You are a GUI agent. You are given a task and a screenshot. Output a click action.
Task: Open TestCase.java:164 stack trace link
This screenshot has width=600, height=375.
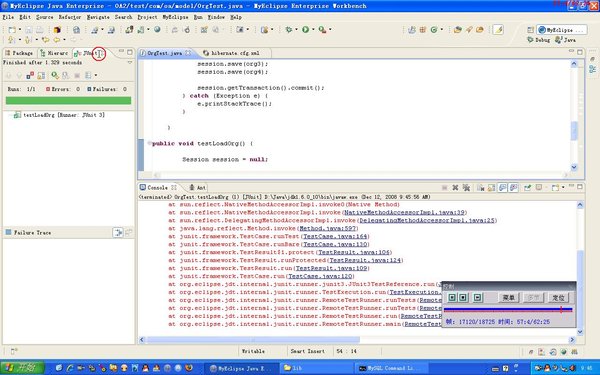pos(335,236)
